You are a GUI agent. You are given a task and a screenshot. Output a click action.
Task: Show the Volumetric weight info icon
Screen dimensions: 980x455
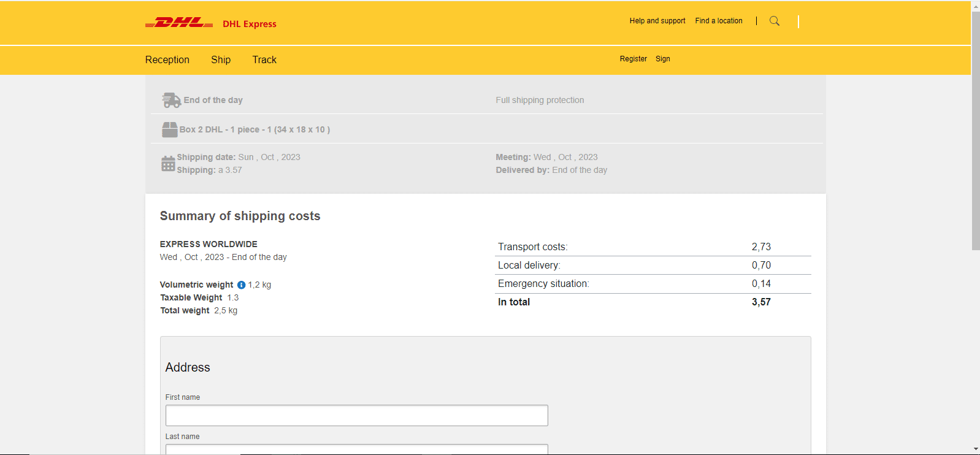pos(241,285)
